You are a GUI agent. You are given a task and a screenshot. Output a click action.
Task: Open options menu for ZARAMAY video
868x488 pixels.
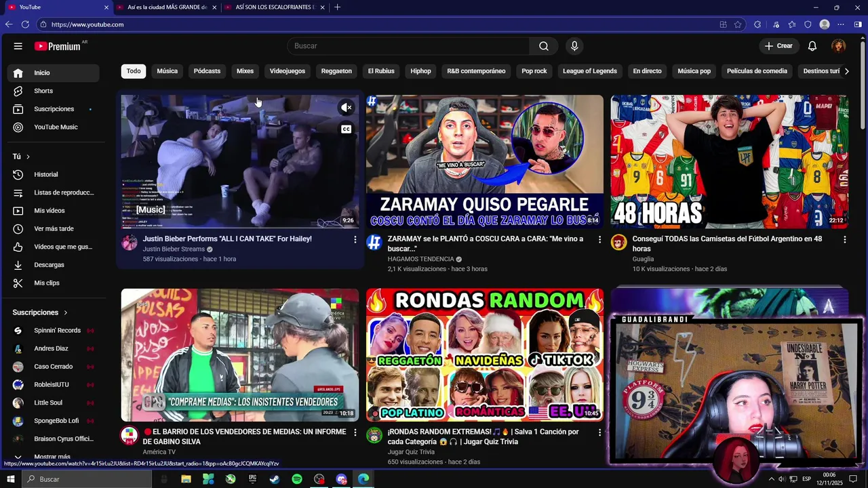[599, 239]
